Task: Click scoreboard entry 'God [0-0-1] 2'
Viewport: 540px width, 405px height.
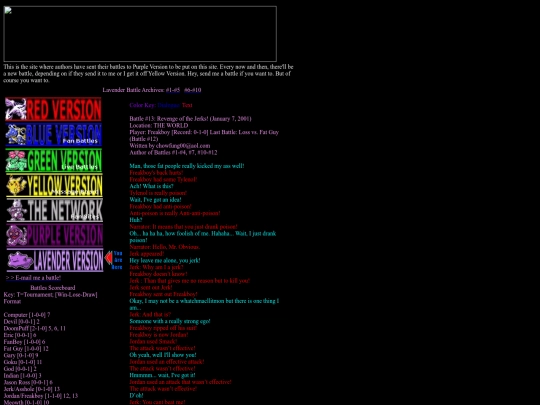Action: (20, 368)
